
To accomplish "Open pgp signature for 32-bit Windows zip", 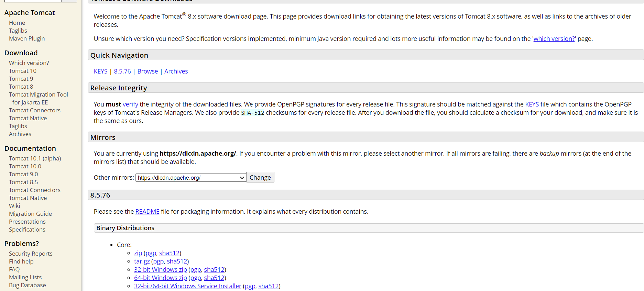I will click(196, 270).
